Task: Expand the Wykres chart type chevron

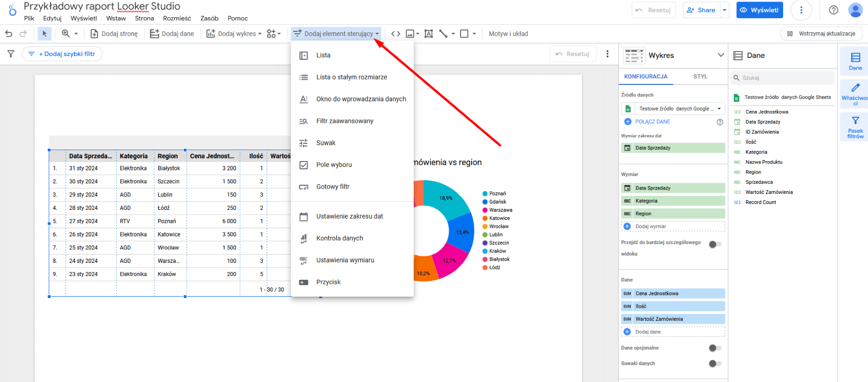Action: coord(721,55)
